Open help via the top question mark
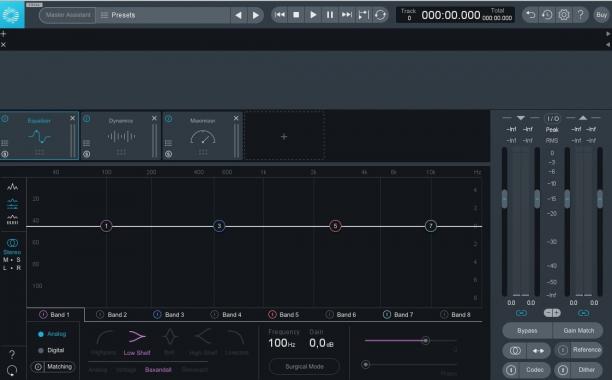This screenshot has height=380, width=612. (x=581, y=15)
